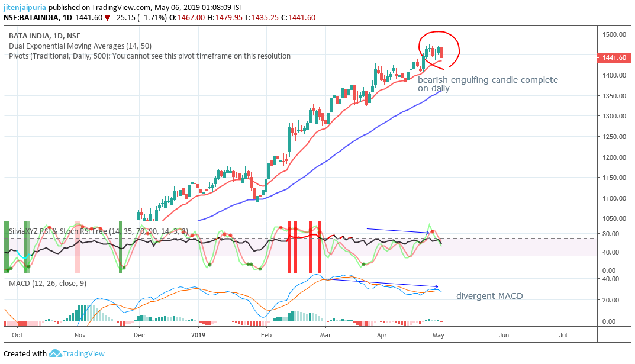Screen dimensions: 635x364
Task: Click the 1350.00 price axis label
Action: pyautogui.click(x=614, y=96)
